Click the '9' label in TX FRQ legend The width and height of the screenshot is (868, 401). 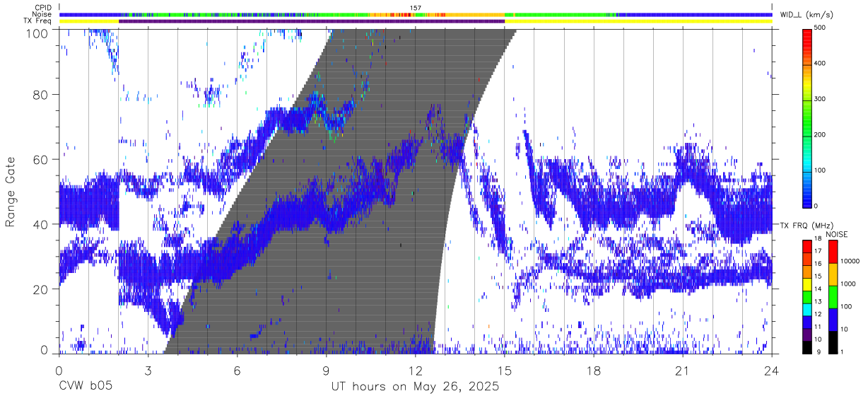point(819,351)
